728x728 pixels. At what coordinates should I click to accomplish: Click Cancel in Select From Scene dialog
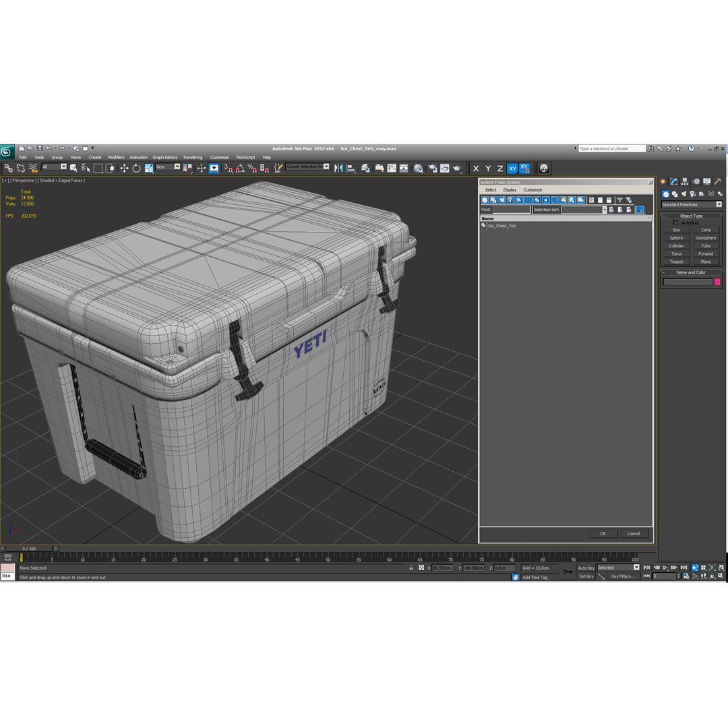point(633,533)
